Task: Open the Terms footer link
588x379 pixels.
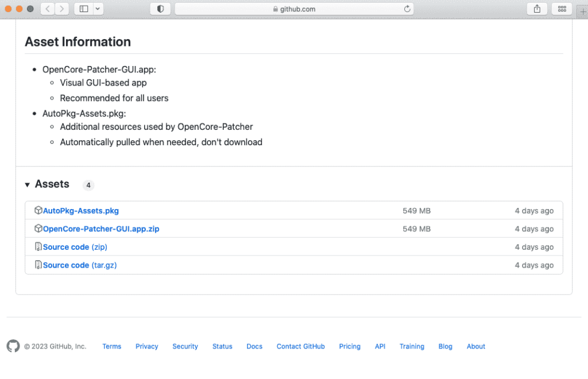Action: pos(112,346)
